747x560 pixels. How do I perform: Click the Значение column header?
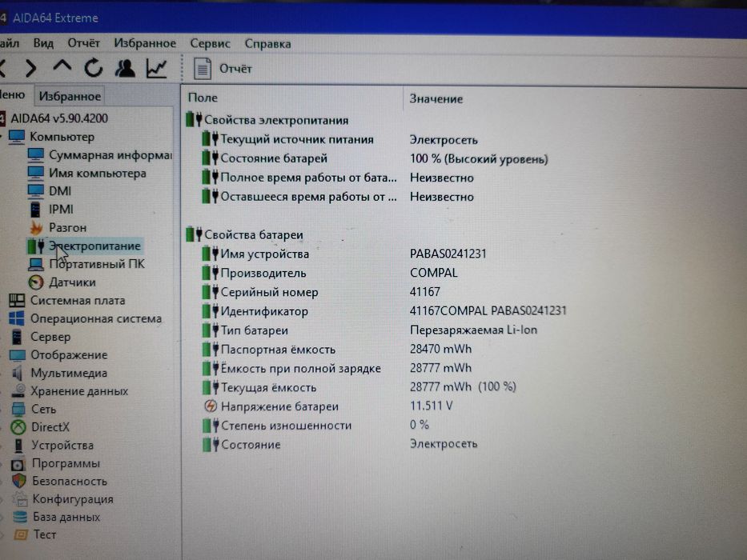436,99
